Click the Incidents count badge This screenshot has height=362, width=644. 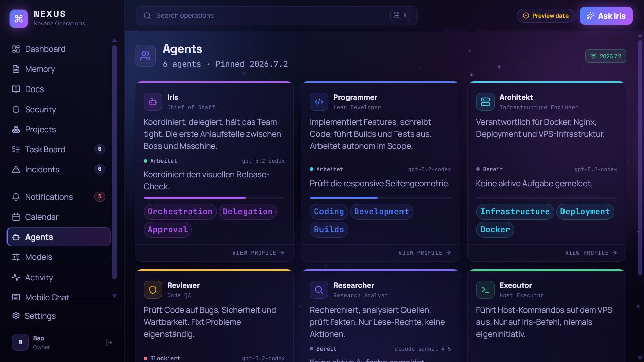tap(100, 169)
